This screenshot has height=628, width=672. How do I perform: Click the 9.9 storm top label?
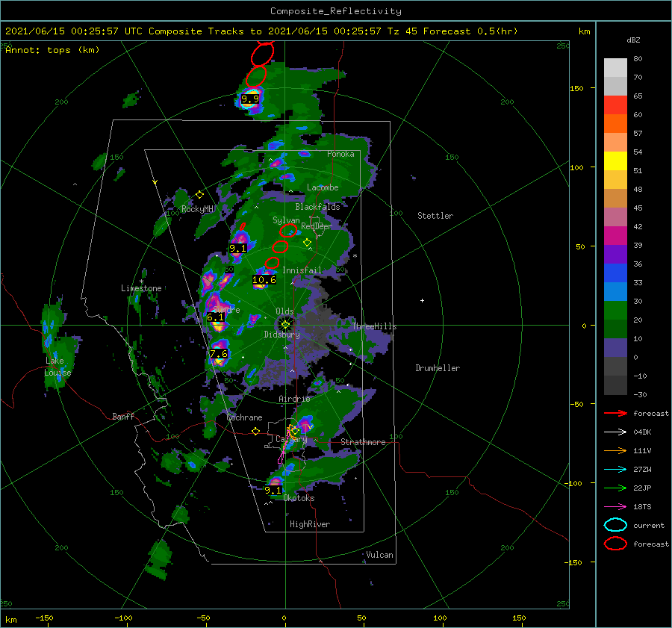pos(250,99)
